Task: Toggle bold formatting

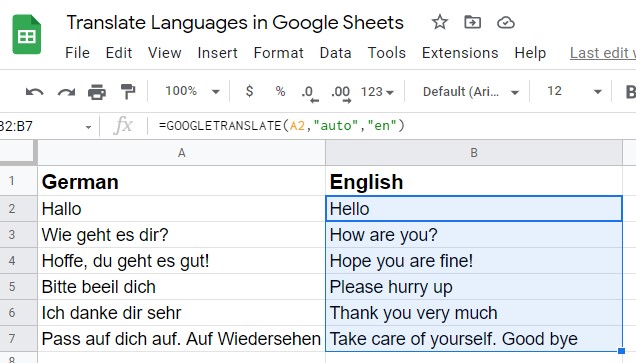Action: 630,92
